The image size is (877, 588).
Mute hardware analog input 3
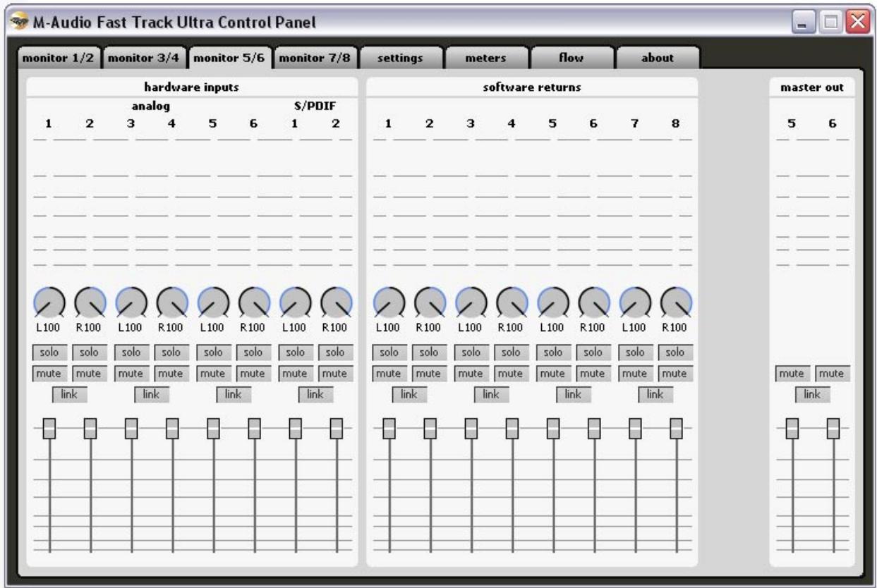point(131,374)
